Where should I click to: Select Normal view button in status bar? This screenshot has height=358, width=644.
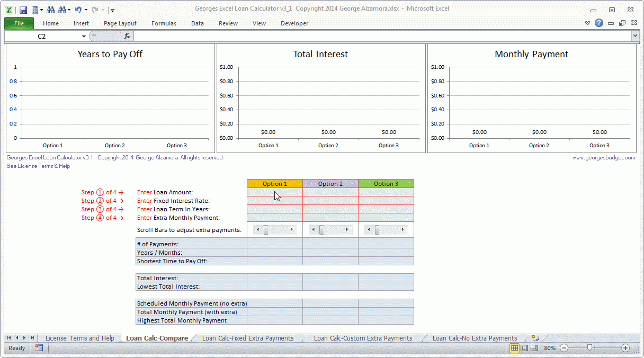pos(514,348)
